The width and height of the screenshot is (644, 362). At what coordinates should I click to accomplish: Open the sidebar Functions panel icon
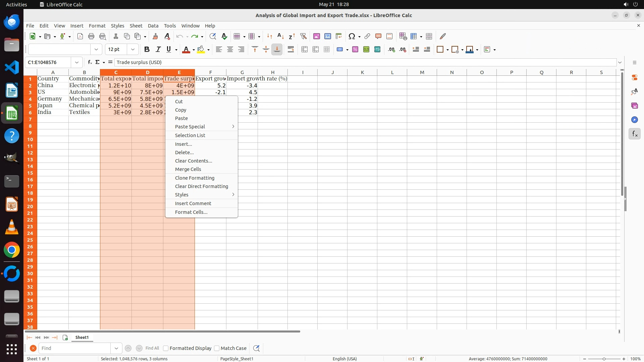[634, 134]
